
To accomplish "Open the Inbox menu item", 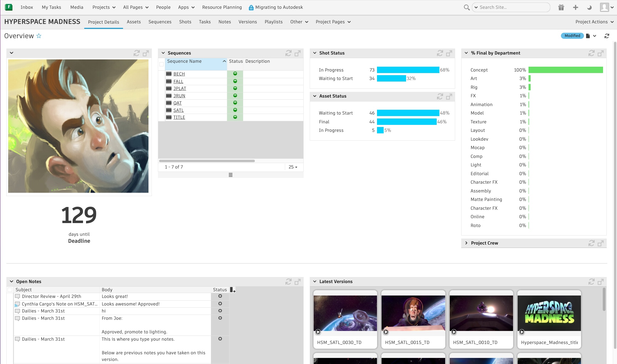I will tap(27, 7).
